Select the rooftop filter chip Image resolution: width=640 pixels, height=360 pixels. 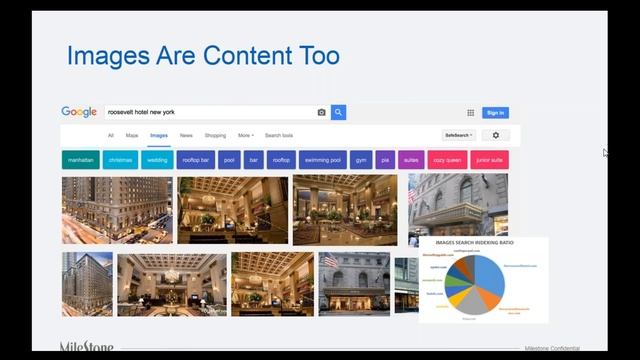[x=281, y=160]
